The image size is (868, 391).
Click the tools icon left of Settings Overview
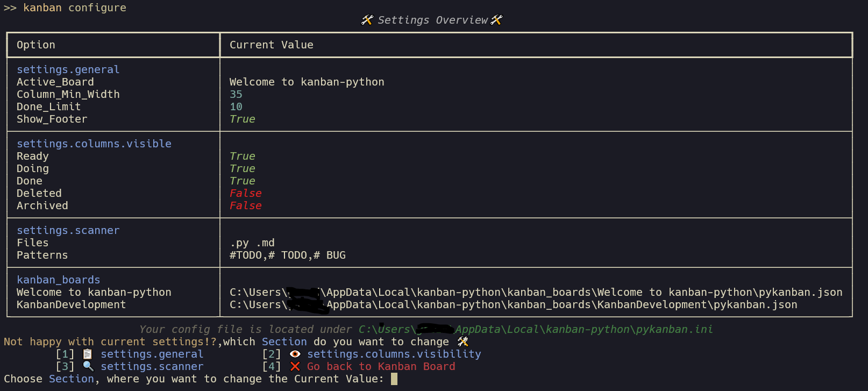367,20
